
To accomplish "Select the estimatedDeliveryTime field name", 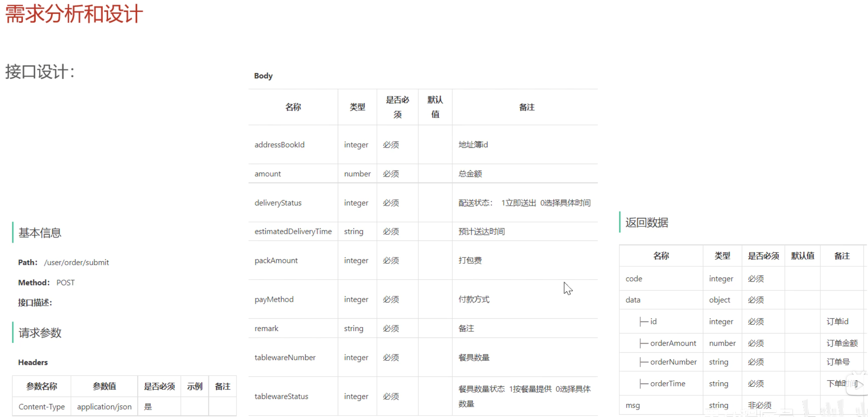I will click(293, 232).
